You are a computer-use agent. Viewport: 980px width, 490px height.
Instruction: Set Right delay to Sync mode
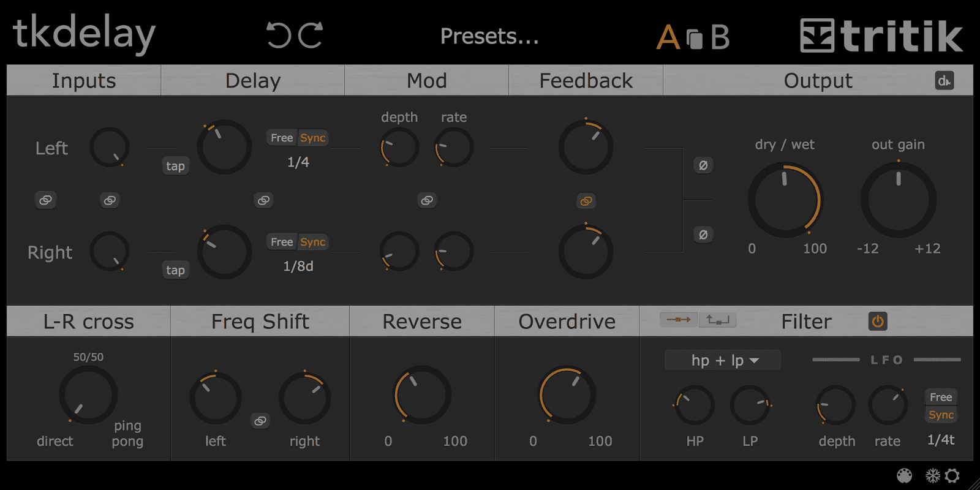(x=313, y=242)
